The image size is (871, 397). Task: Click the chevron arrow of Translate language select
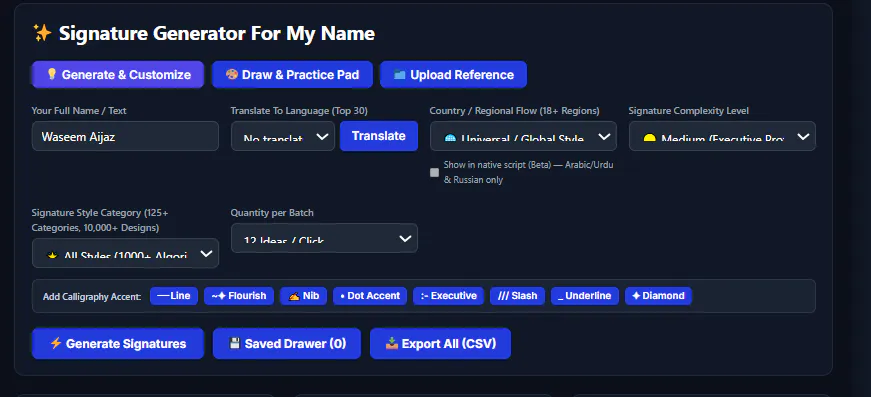click(x=322, y=137)
